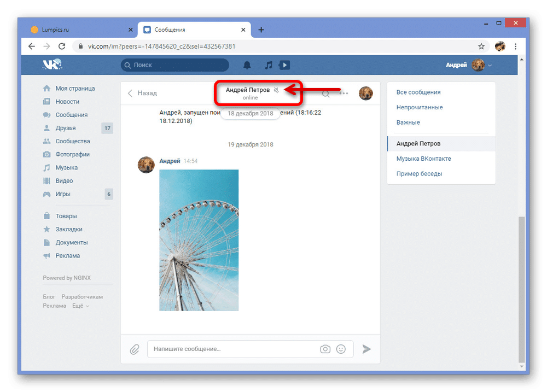547x392 pixels.
Task: Open Музыка ВКонтакте conversation
Action: pyautogui.click(x=423, y=159)
